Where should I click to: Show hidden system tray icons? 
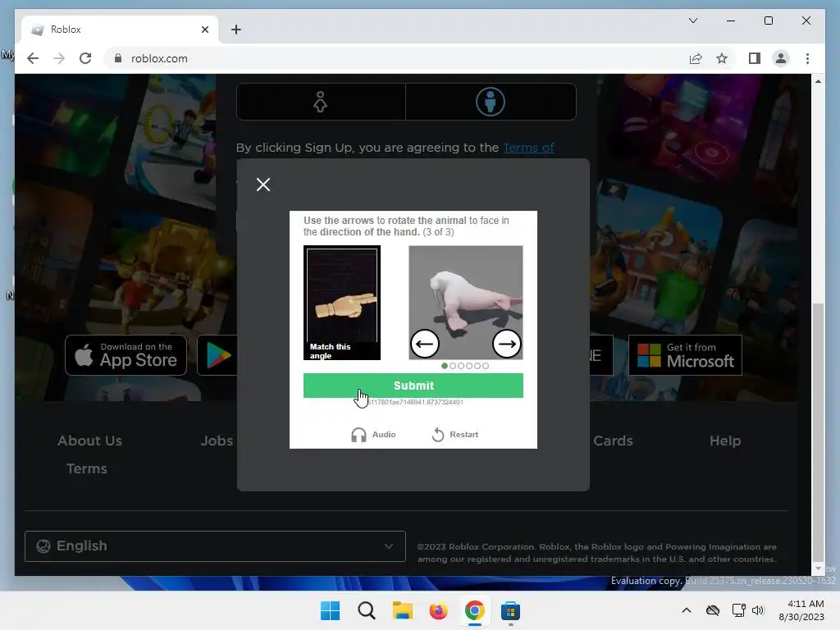pos(687,610)
